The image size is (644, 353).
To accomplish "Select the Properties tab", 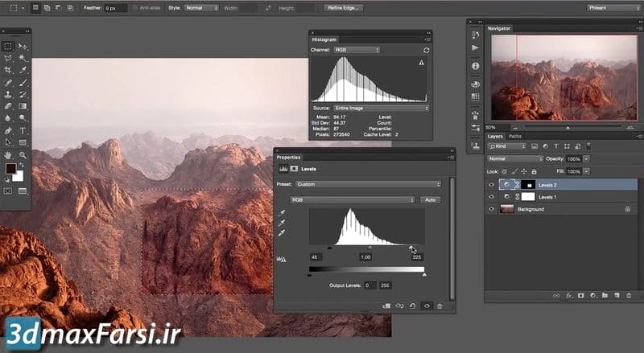I will [288, 158].
